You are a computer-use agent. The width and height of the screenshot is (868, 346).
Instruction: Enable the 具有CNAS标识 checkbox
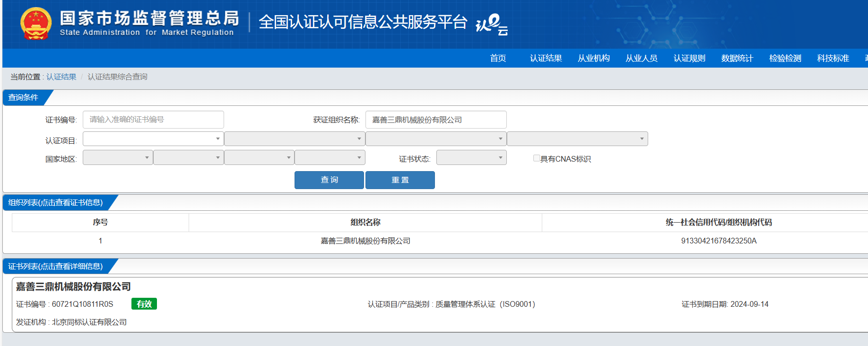(537, 158)
